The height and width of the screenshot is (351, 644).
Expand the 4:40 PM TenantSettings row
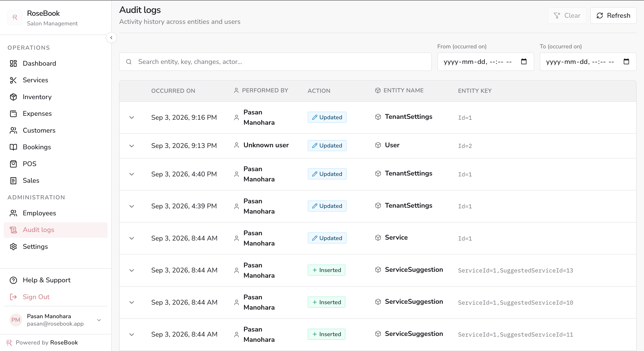[132, 174]
